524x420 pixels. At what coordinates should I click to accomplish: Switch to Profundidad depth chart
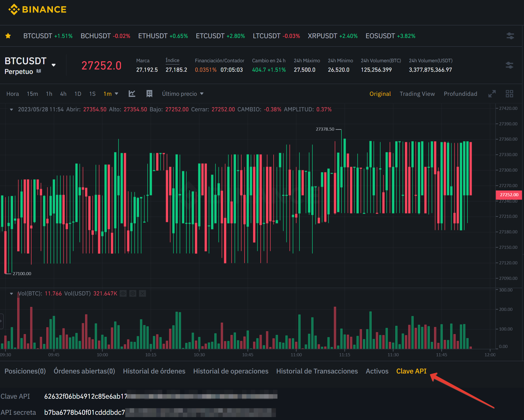(x=460, y=94)
